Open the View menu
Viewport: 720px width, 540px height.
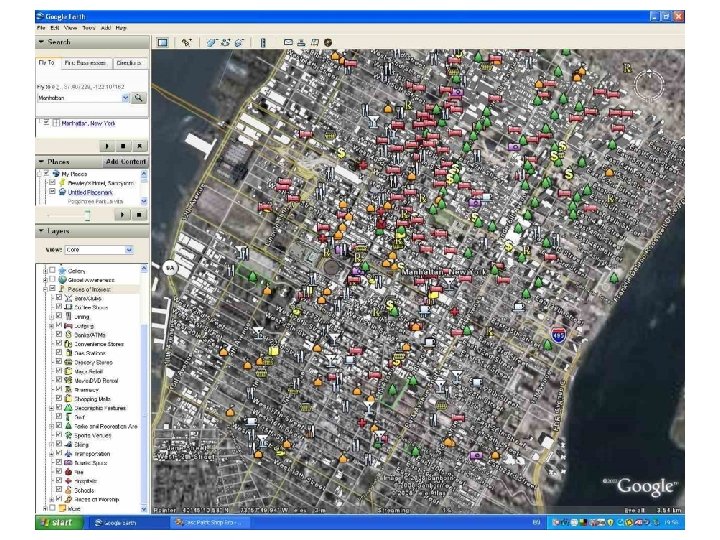pos(70,28)
